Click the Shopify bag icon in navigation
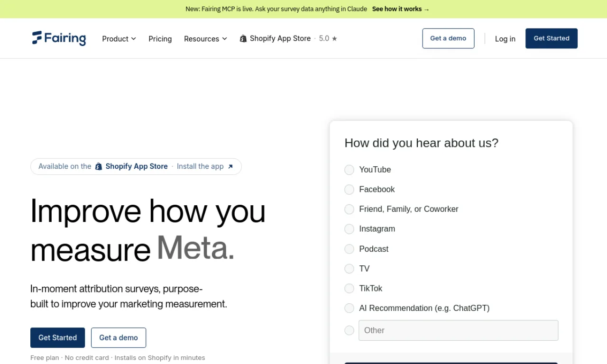 coord(243,39)
